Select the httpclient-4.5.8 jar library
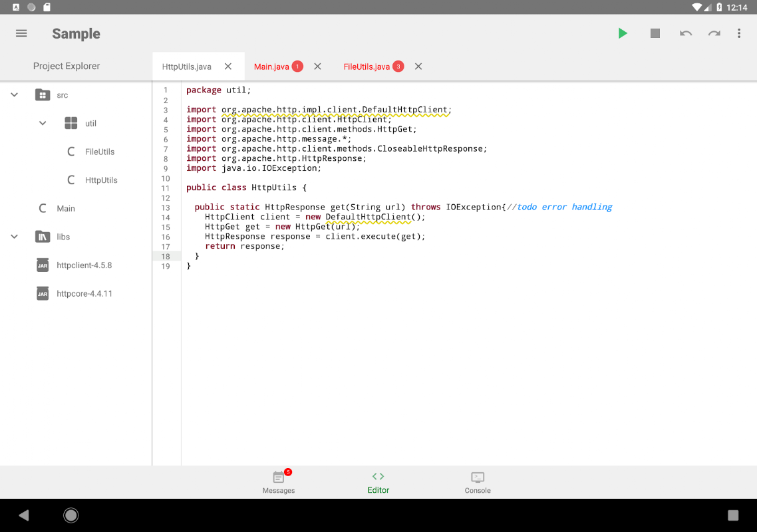757x532 pixels. (x=84, y=265)
